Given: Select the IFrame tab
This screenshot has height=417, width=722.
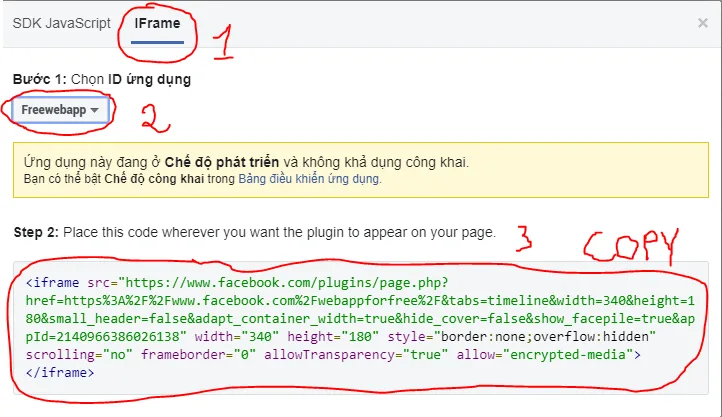Looking at the screenshot, I should [x=157, y=23].
